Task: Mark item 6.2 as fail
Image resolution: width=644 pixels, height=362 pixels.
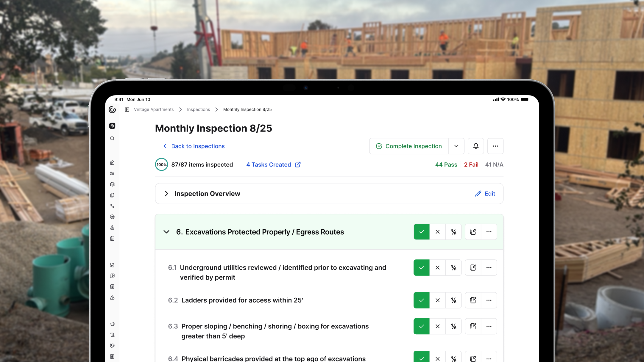Action: click(x=437, y=300)
